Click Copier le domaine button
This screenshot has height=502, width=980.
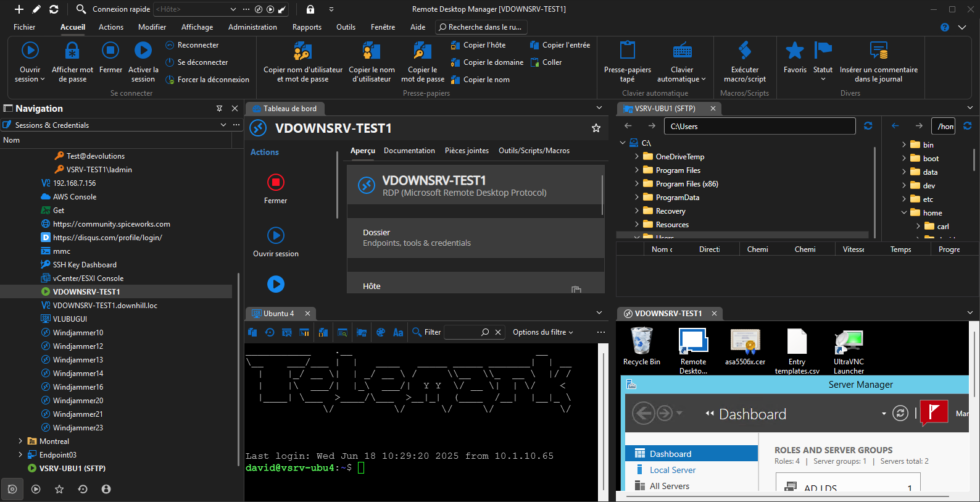pyautogui.click(x=487, y=62)
